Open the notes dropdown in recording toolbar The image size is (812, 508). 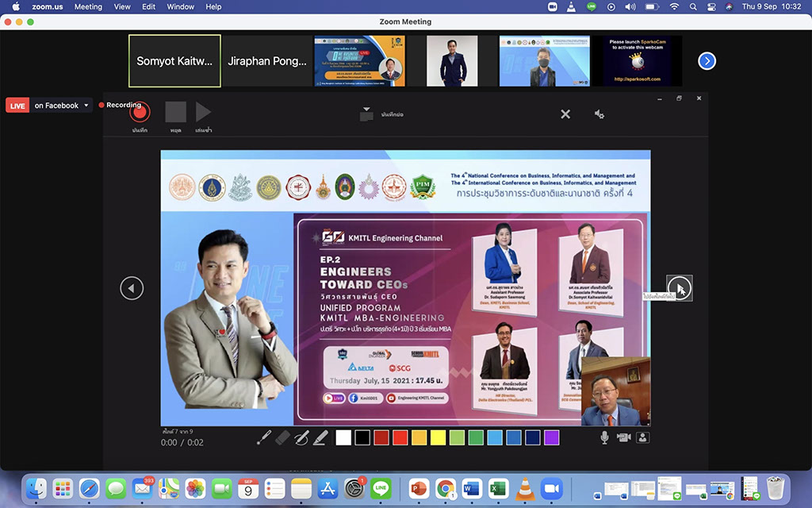point(366,114)
